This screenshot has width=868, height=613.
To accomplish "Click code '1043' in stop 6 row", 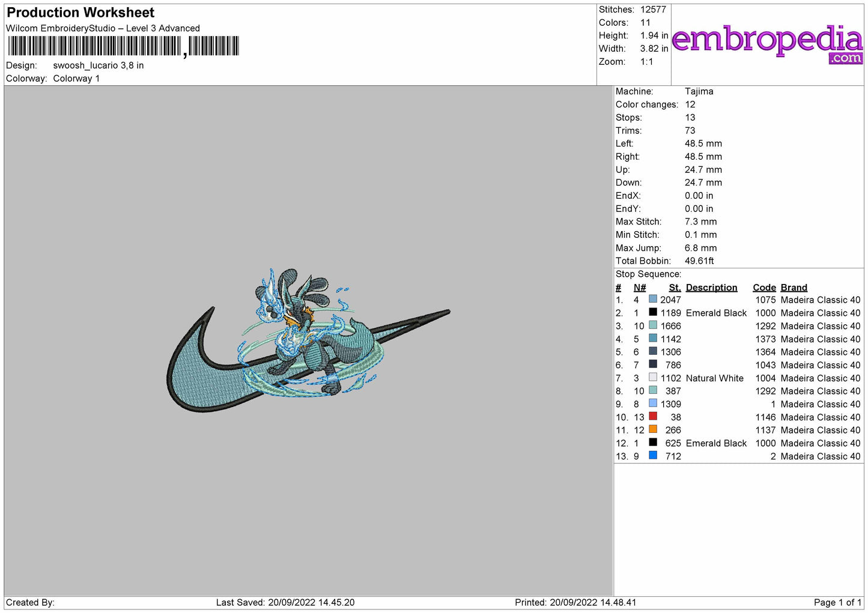I will point(766,365).
